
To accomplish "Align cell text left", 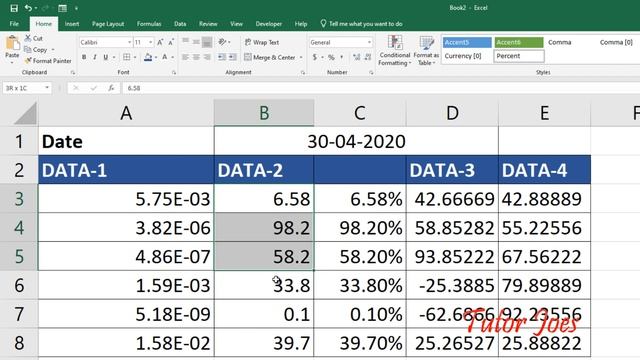I will (185, 57).
